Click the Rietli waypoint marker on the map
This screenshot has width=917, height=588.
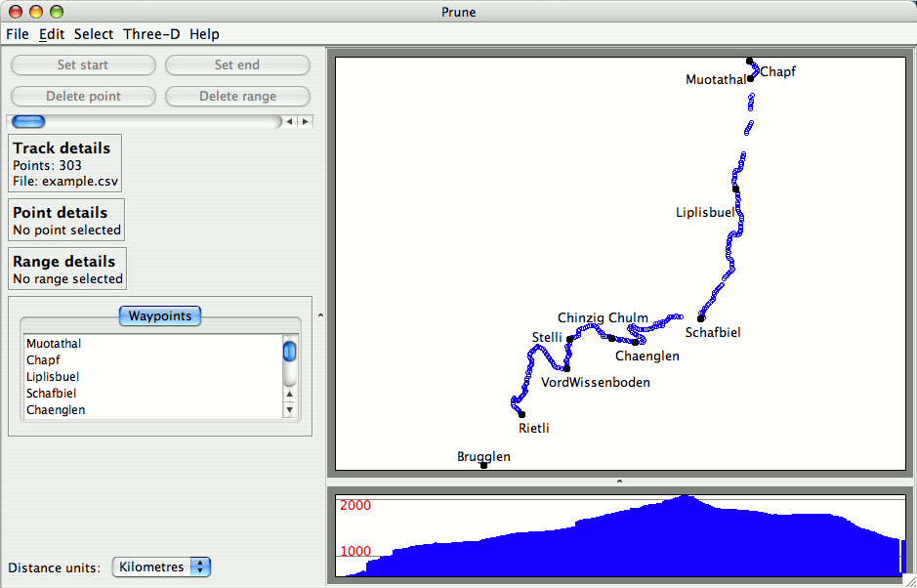click(x=521, y=414)
